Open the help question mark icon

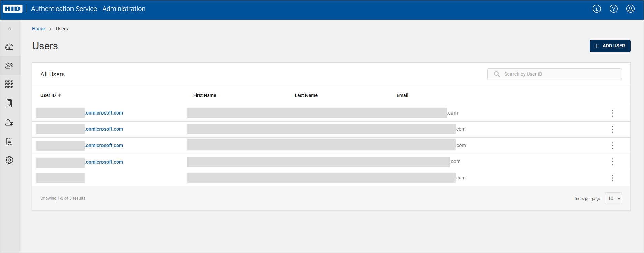(614, 9)
